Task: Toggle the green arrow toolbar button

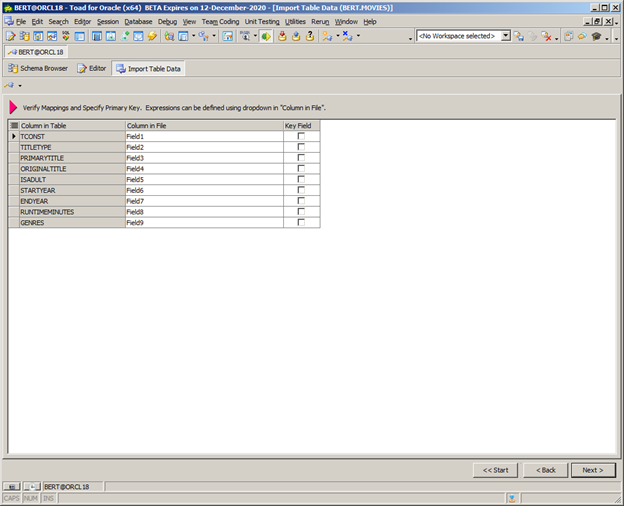Action: coord(266,36)
